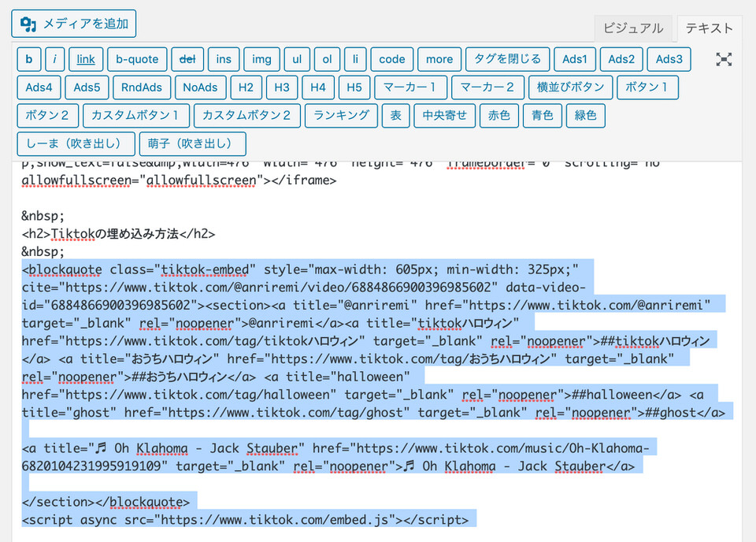
Task: Toggle the distraction-free fullscreen writing icon
Action: click(x=724, y=59)
